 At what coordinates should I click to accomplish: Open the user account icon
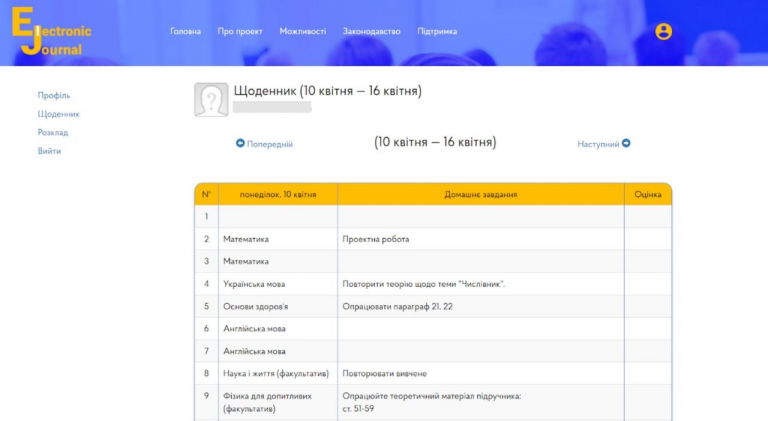click(663, 32)
